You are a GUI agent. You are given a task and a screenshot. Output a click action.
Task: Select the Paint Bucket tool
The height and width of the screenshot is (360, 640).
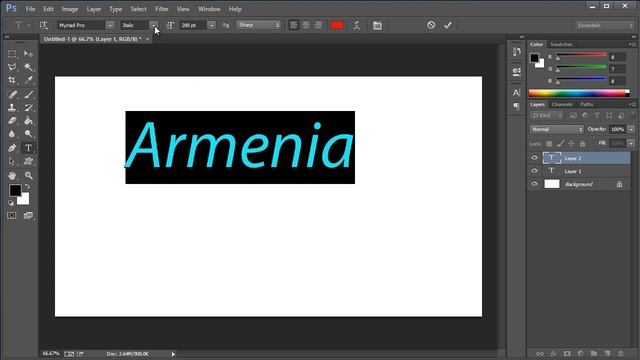coord(28,121)
